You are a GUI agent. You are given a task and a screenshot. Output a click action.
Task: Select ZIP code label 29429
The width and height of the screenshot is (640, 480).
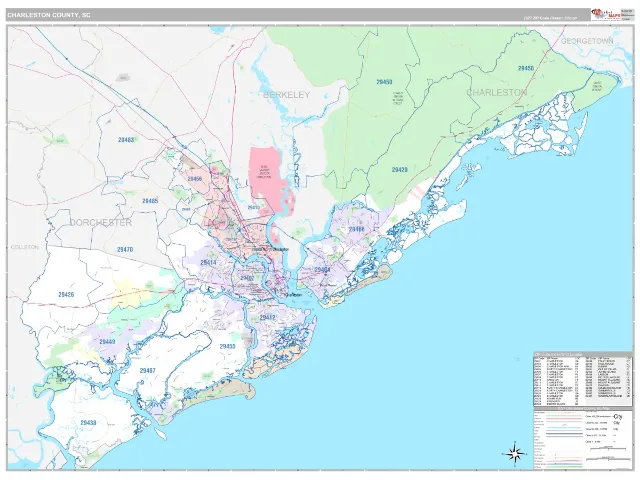coord(400,169)
